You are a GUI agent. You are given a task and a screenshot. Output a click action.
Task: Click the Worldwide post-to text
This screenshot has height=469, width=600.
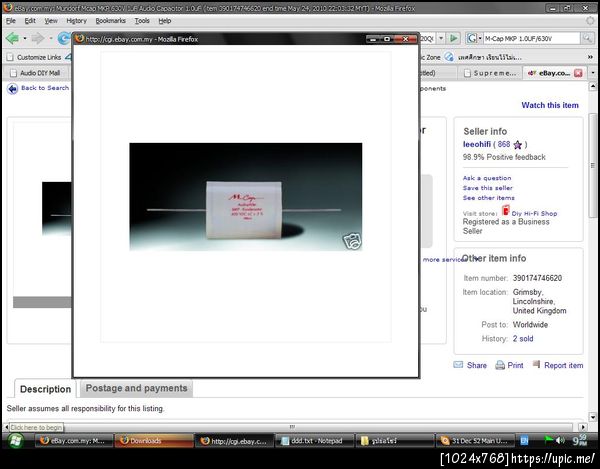click(530, 325)
